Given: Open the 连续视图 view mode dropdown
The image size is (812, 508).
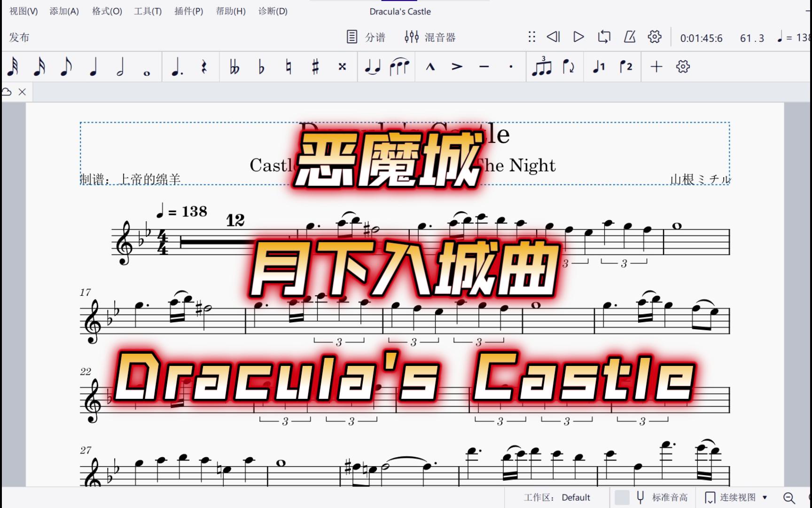Looking at the screenshot, I should pyautogui.click(x=736, y=497).
